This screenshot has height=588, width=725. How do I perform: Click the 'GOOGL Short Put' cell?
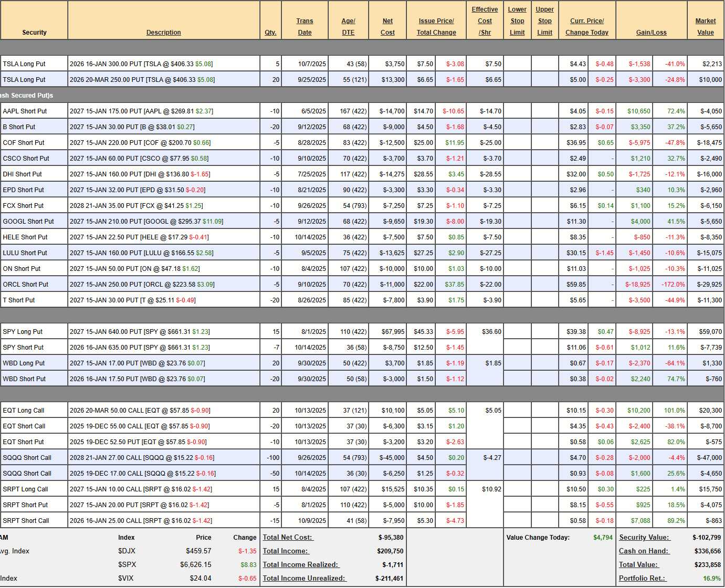(34, 221)
